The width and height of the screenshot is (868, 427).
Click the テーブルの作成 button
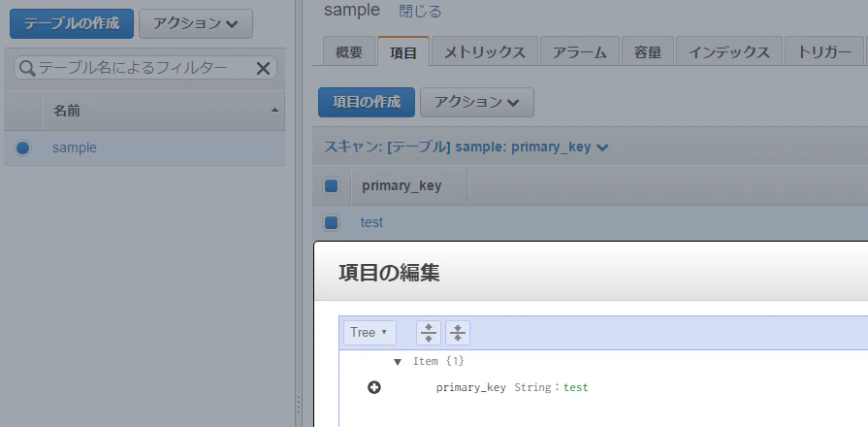72,24
